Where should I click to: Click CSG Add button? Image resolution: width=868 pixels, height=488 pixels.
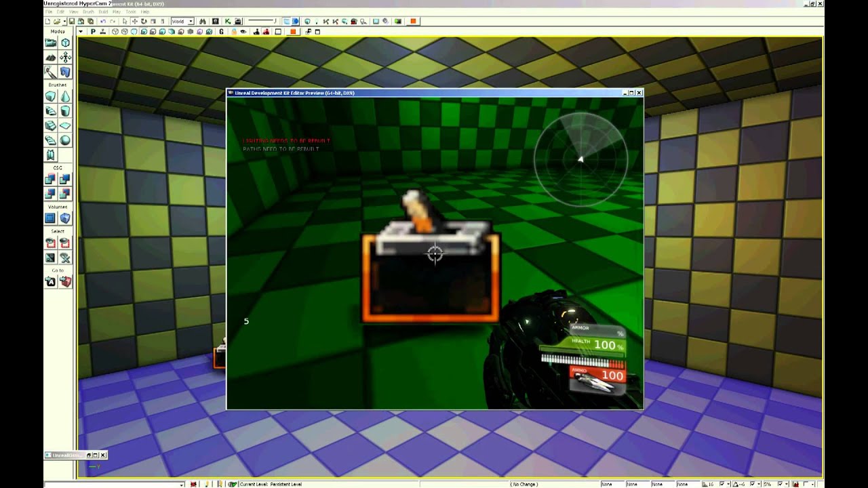(50, 180)
